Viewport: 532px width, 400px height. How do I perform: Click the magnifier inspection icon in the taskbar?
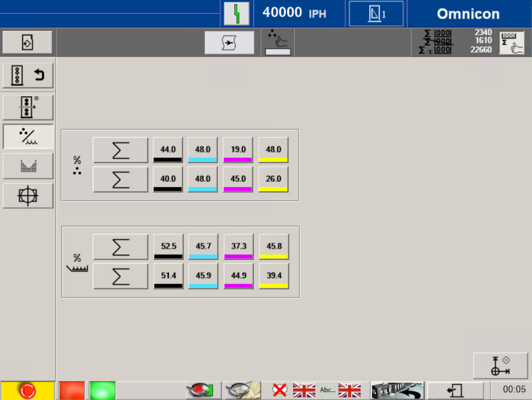coord(242,390)
